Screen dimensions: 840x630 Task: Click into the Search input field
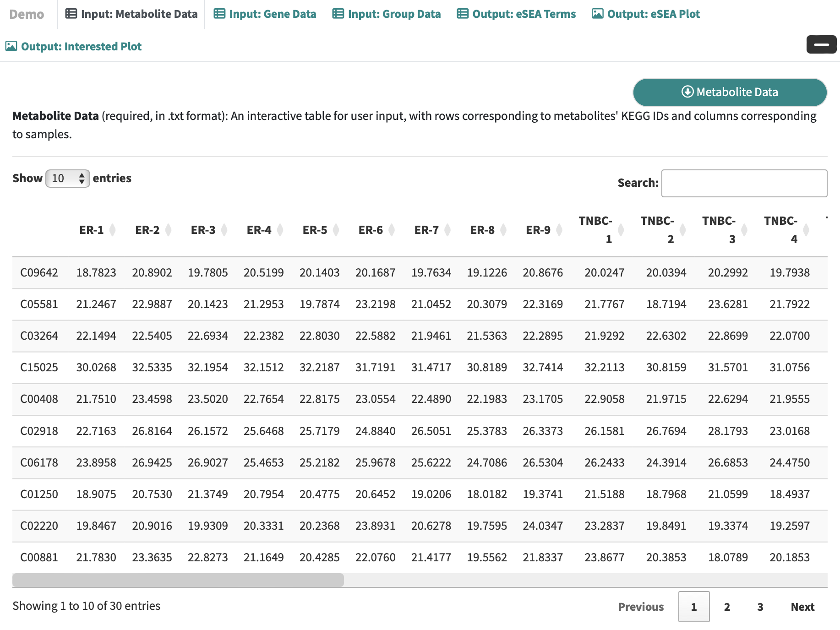tap(744, 183)
